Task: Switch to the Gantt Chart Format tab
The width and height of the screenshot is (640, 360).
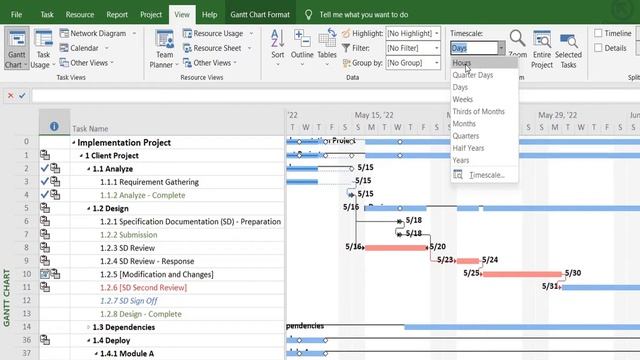Action: coord(260,15)
